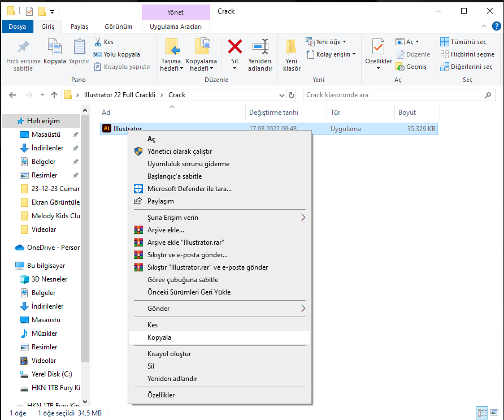Screen dimensions: 504x420
Task: Open OneDrive in the navigation pane
Action: [x=47, y=248]
